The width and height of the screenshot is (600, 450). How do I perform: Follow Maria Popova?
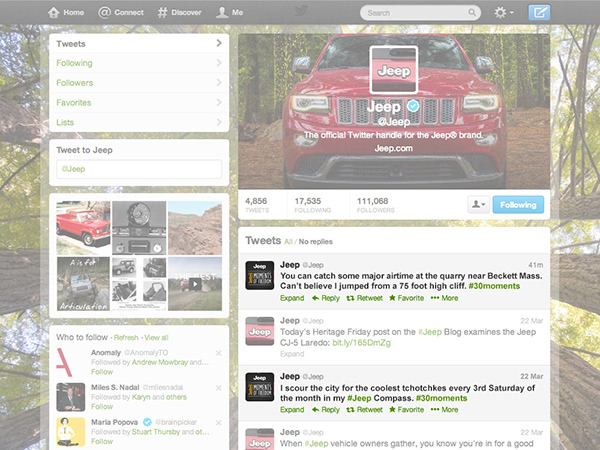102,442
